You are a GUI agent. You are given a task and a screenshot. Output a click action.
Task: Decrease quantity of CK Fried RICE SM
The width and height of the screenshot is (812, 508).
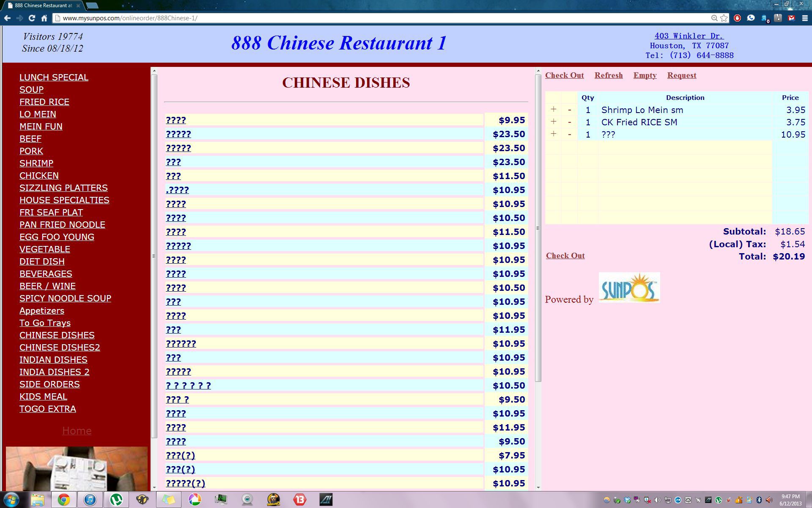(569, 122)
